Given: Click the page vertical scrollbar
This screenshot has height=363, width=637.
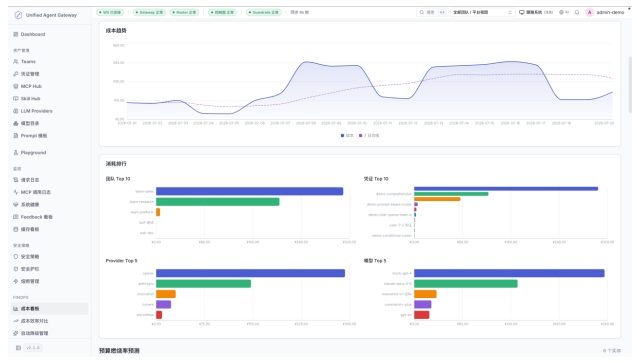Looking at the screenshot, I should (x=630, y=84).
